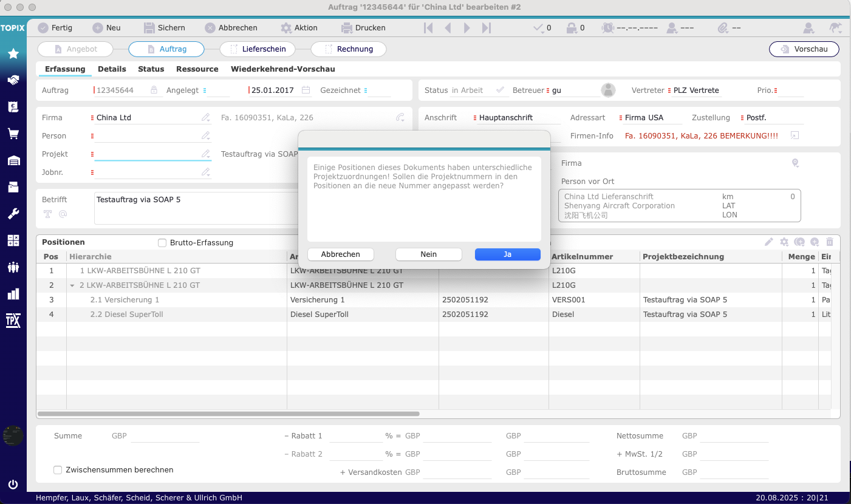Screen dimensions: 851x504
Task: Click the Projekt input field
Action: (x=149, y=154)
